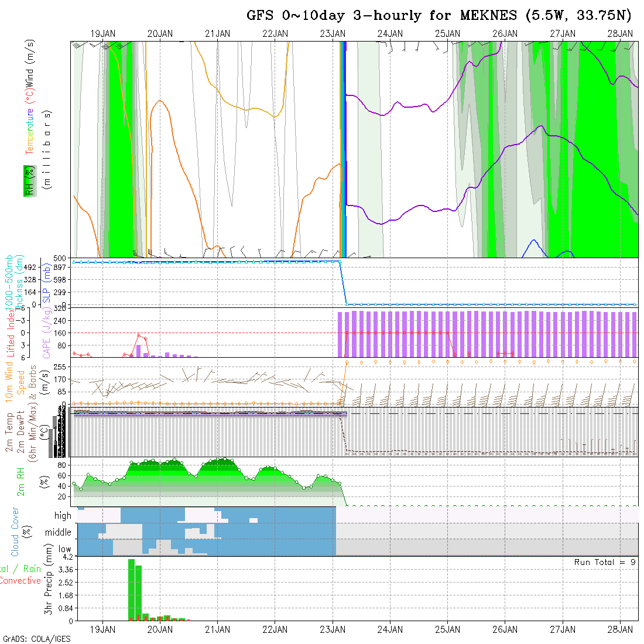Click the orange 10m Wind Speed axis label
This screenshot has height=644, width=644.
10,381
